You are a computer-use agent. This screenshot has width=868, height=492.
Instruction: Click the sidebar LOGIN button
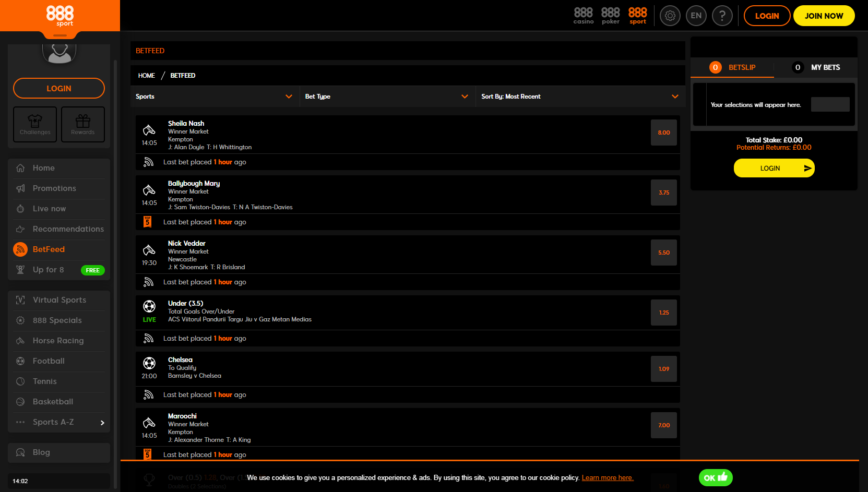(59, 88)
